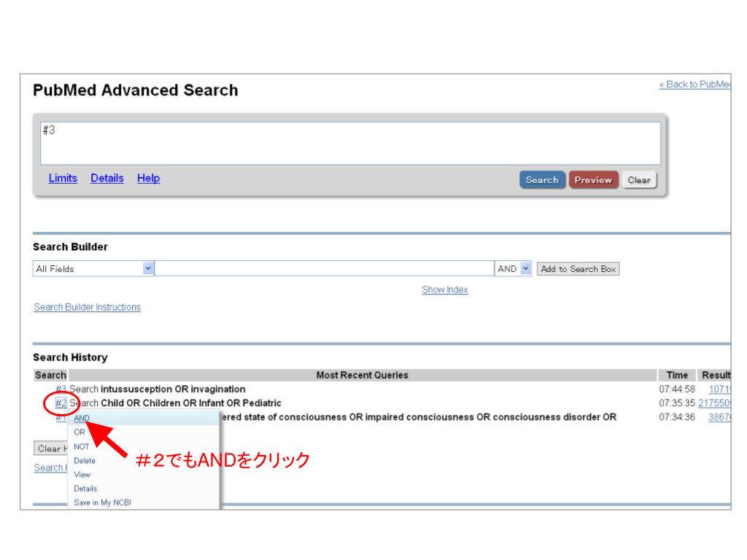Choose Save in My NCBI in the menu

point(102,502)
